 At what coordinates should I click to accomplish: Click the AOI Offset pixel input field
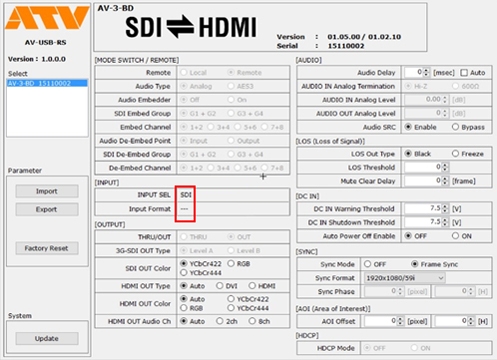point(381,321)
